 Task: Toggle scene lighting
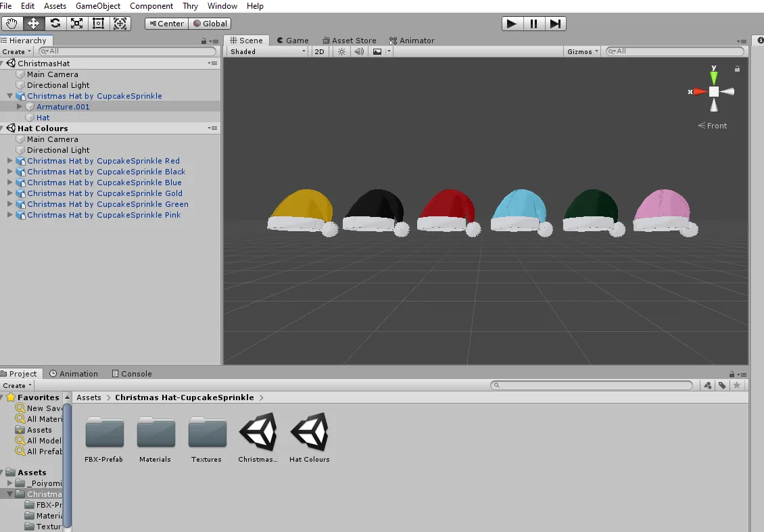(341, 51)
